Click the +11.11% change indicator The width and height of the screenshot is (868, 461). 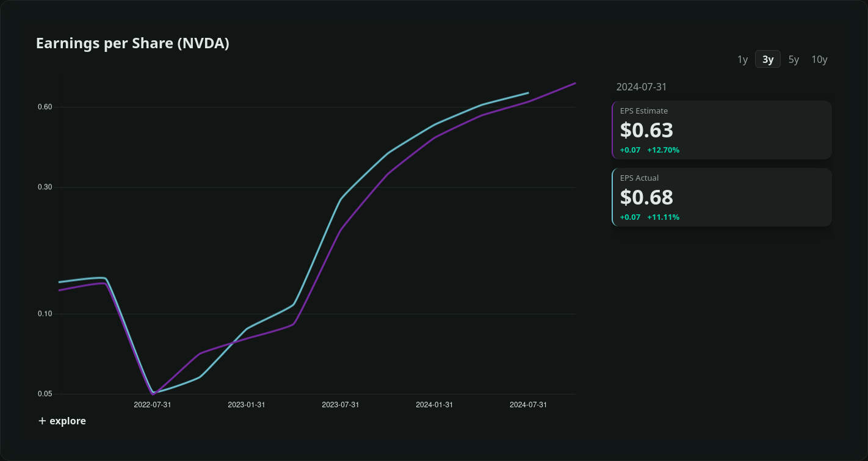[663, 217]
